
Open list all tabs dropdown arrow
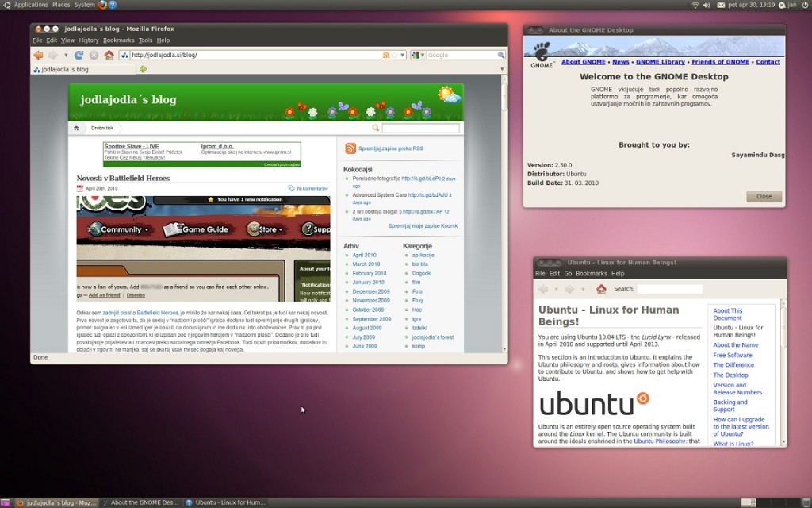click(502, 69)
